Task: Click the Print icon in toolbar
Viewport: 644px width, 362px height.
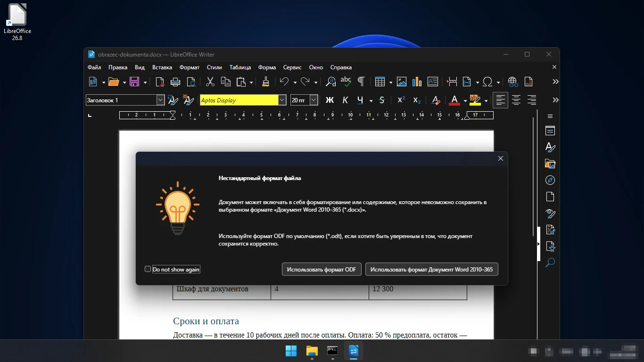Action: click(175, 82)
